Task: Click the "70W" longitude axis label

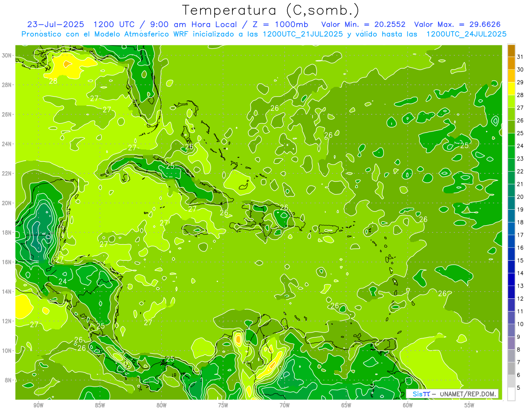Action: click(285, 405)
